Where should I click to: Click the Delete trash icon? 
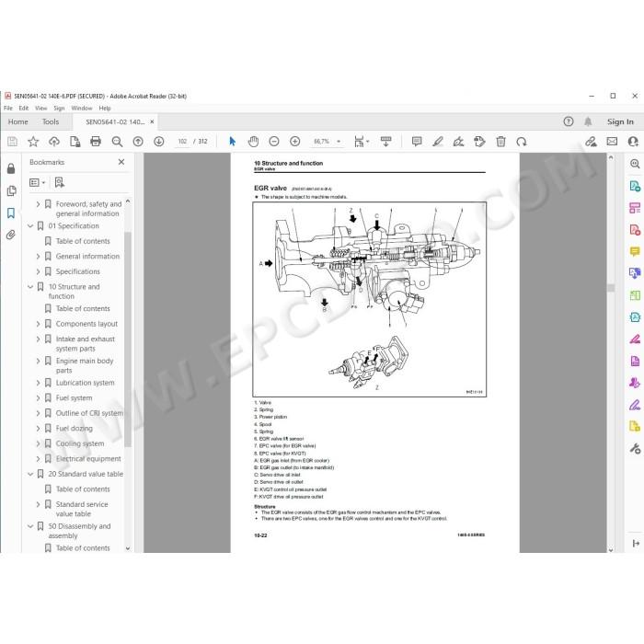click(500, 142)
